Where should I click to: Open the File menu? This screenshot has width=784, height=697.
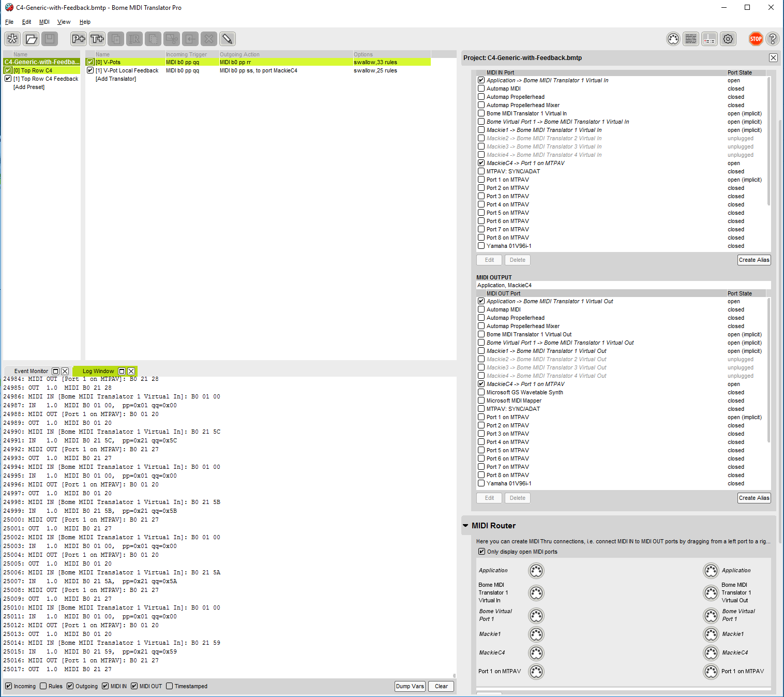click(9, 22)
